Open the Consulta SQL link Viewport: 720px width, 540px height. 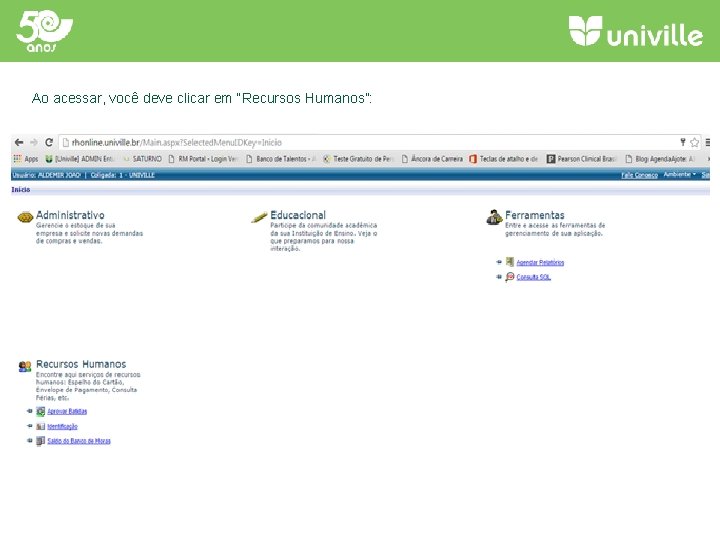click(533, 277)
